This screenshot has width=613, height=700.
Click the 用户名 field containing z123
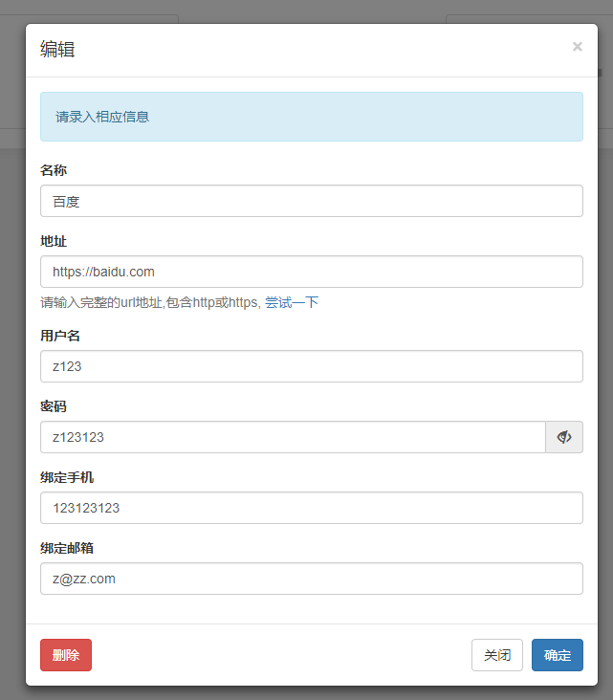click(x=311, y=366)
